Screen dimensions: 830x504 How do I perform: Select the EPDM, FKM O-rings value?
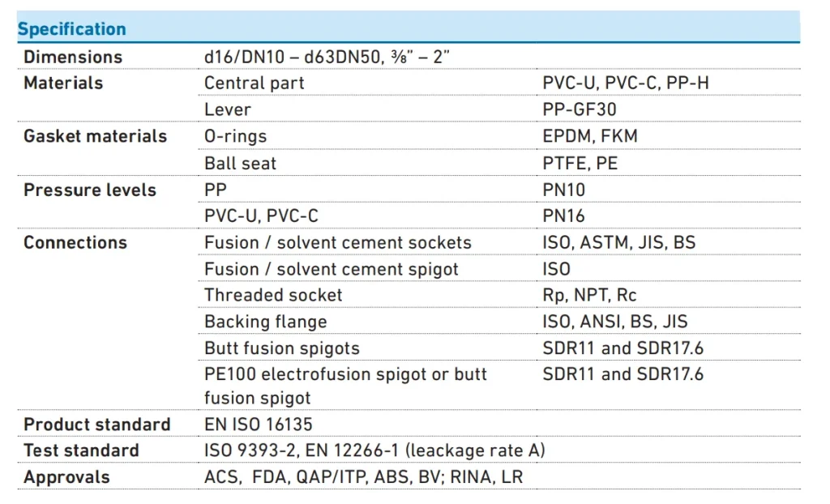(590, 136)
